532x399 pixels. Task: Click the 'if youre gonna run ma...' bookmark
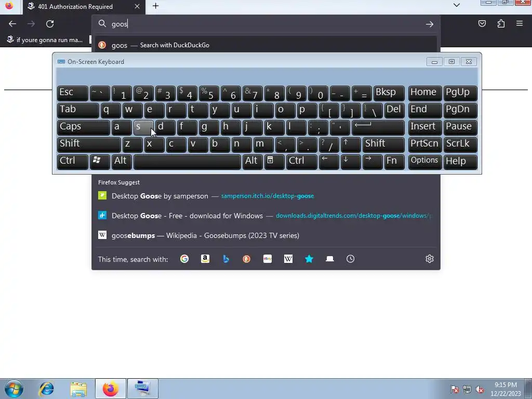point(45,39)
